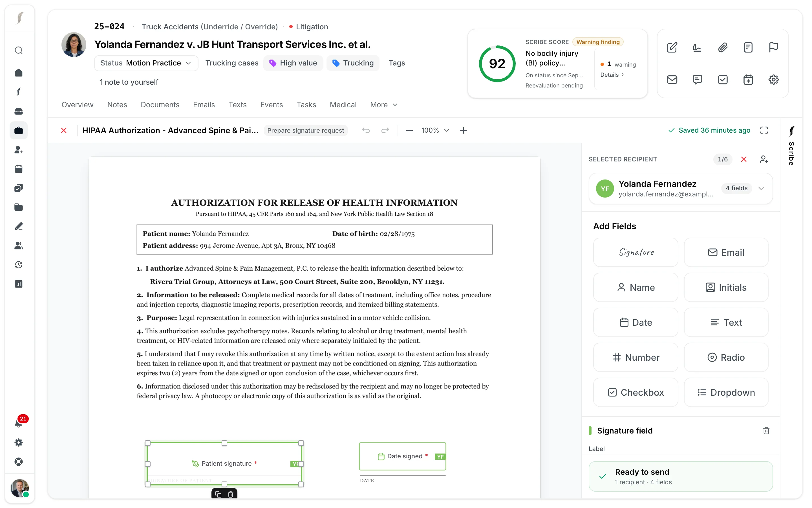Add a Signature field
This screenshot has width=812, height=508.
(636, 252)
